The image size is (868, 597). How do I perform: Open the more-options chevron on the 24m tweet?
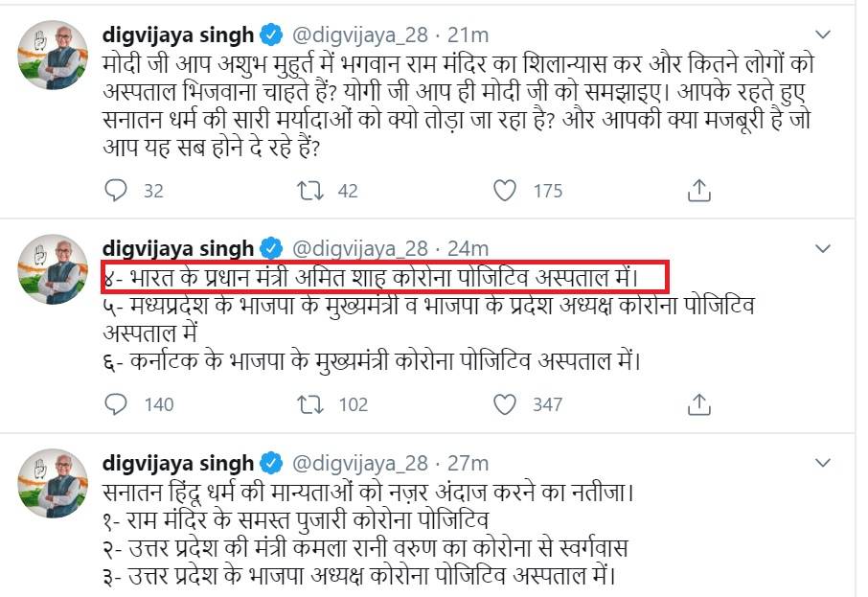pyautogui.click(x=822, y=248)
